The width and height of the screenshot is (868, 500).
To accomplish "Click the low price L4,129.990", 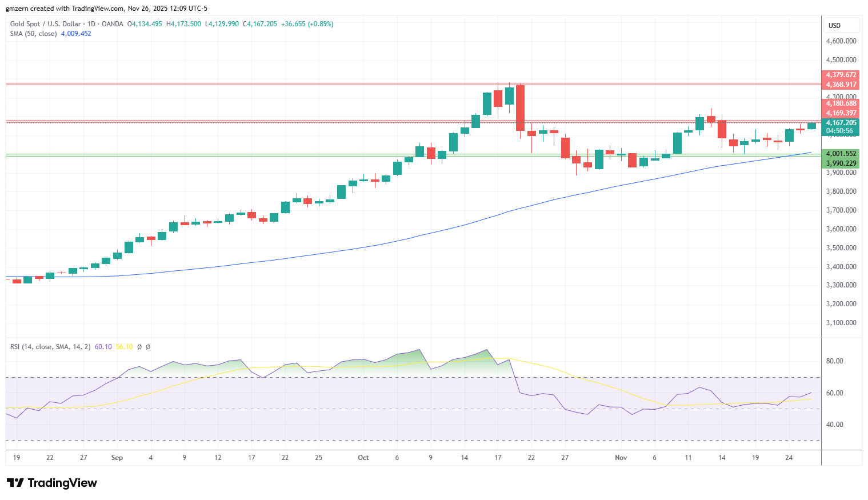I will point(222,24).
